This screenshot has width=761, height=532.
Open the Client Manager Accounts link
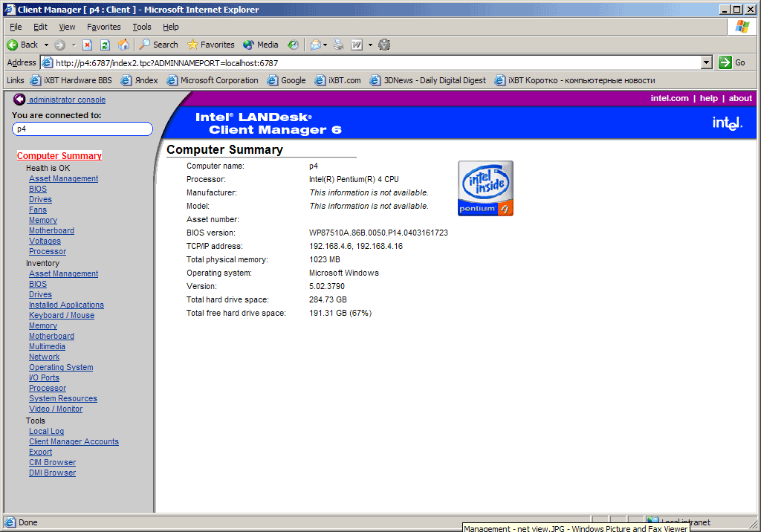click(74, 441)
